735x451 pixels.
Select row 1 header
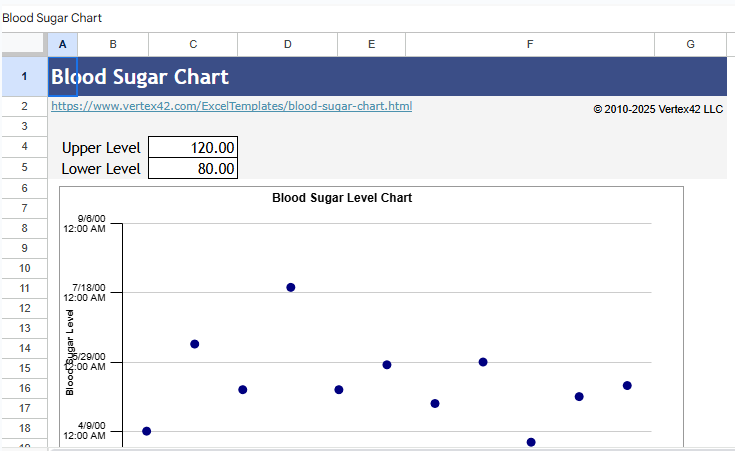click(x=24, y=76)
